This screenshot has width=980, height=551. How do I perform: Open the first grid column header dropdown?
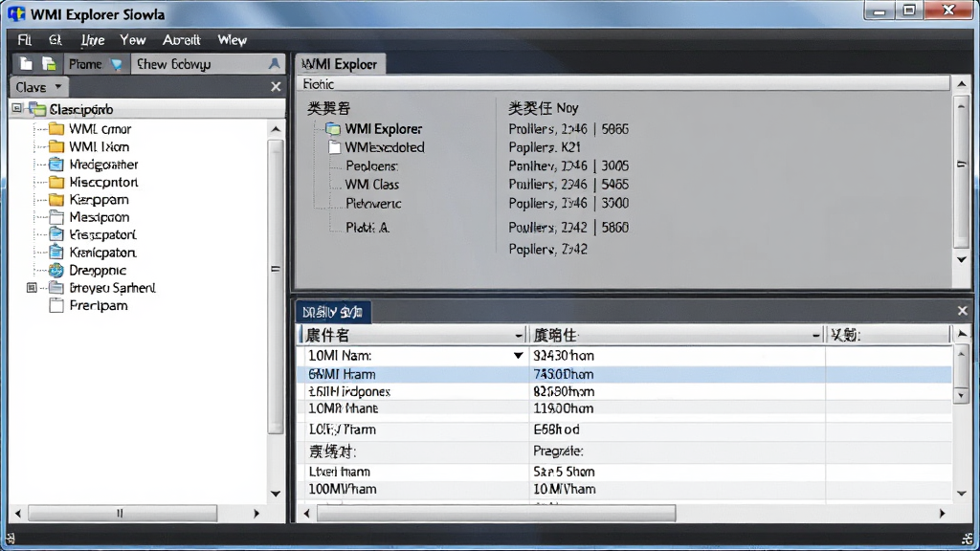coord(518,336)
